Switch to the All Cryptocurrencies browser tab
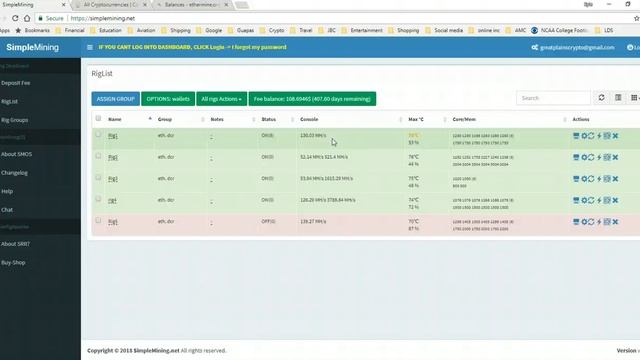The width and height of the screenshot is (640, 360). tap(110, 5)
